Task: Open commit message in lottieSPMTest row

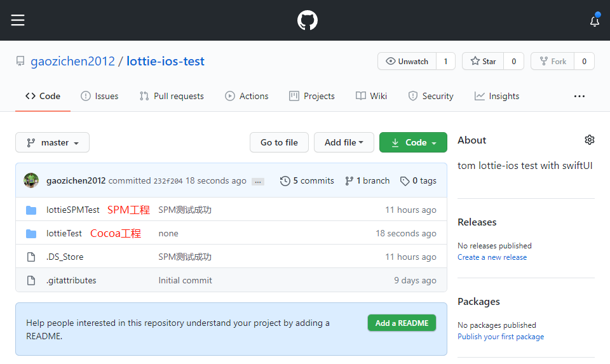Action: (x=185, y=210)
